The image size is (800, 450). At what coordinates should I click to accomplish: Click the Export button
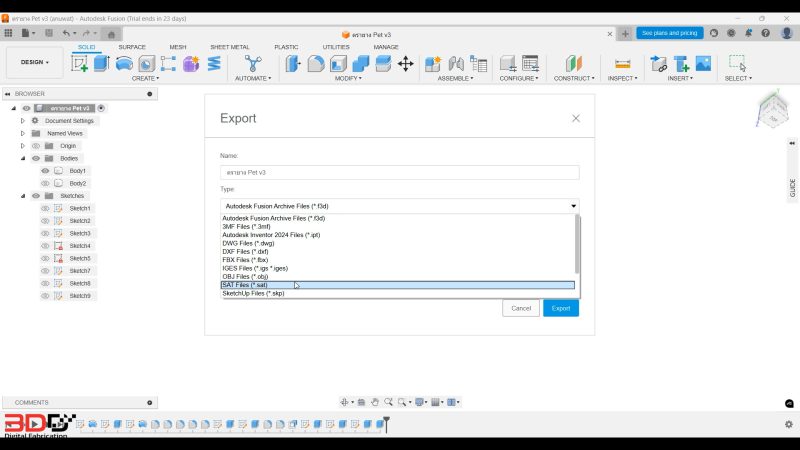(561, 308)
